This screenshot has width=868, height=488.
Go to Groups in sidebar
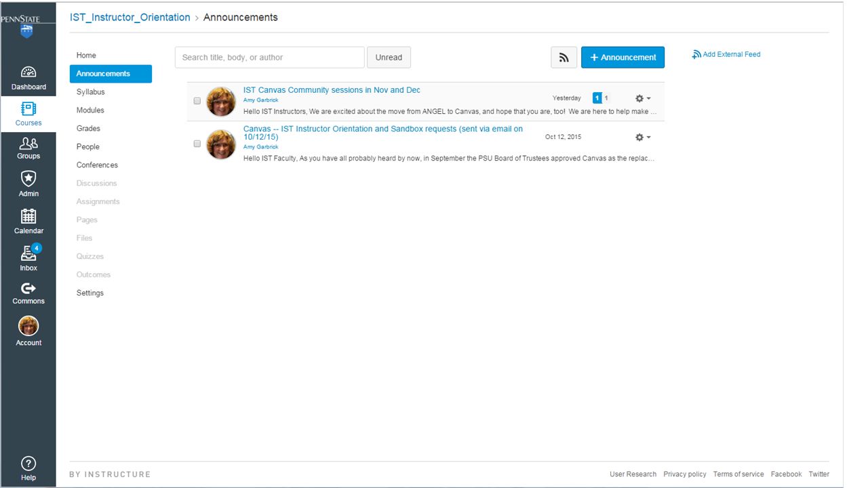tap(28, 148)
